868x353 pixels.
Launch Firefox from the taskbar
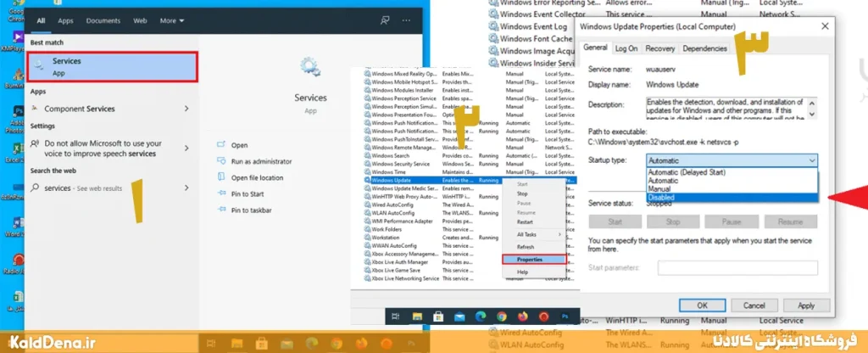(522, 317)
